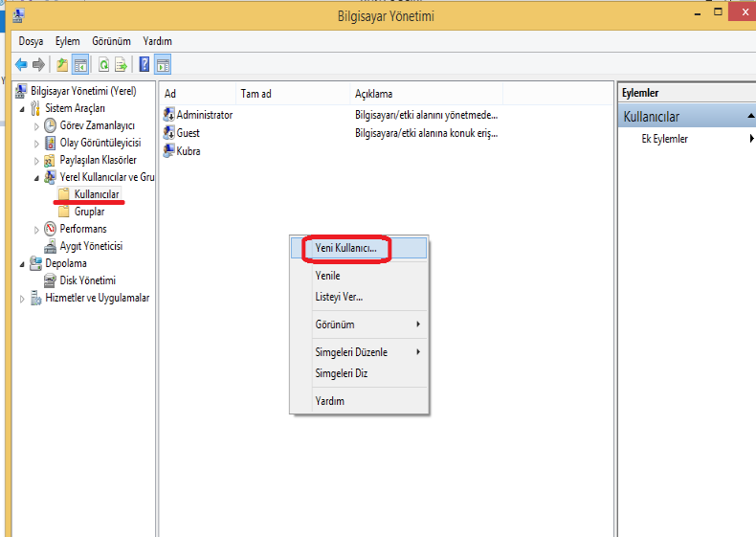Click Yenile in the context menu
This screenshot has height=537, width=756.
[327, 276]
